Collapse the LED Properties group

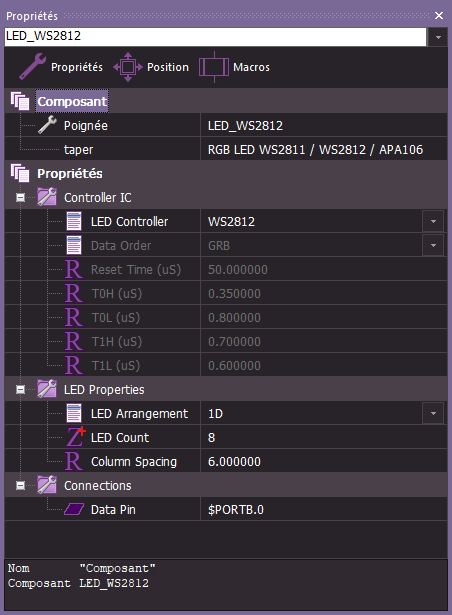click(20, 389)
